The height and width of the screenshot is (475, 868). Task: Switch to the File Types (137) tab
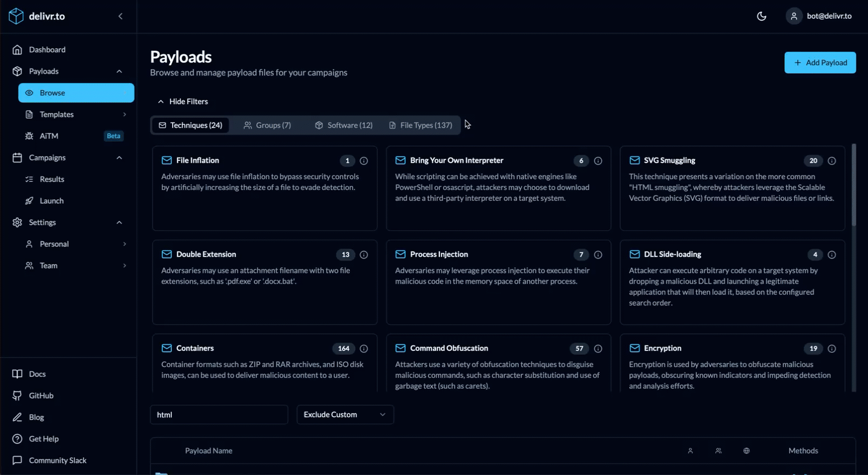click(x=421, y=125)
